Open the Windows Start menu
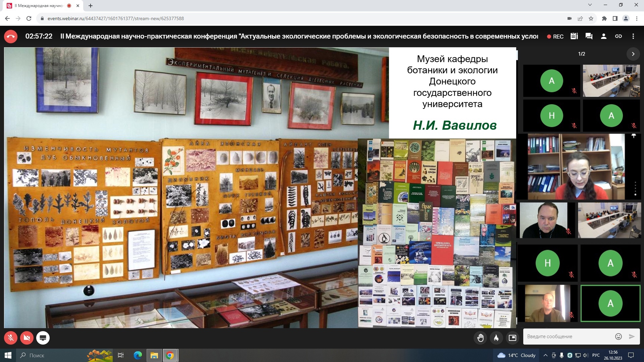This screenshot has width=644, height=362. (8, 355)
